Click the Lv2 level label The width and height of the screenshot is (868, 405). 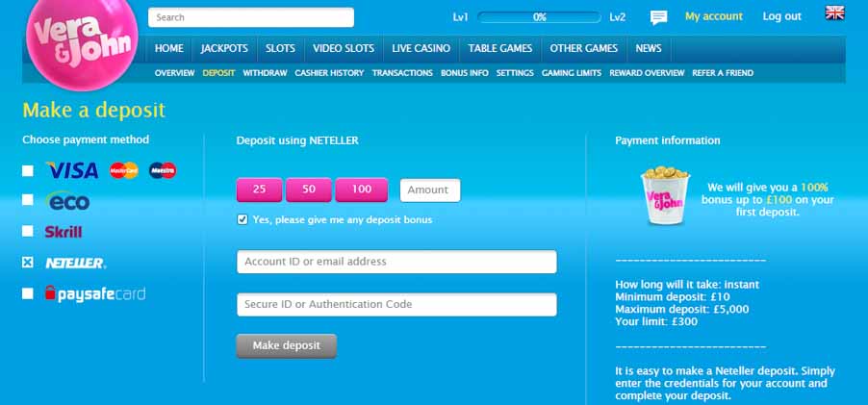click(x=617, y=17)
